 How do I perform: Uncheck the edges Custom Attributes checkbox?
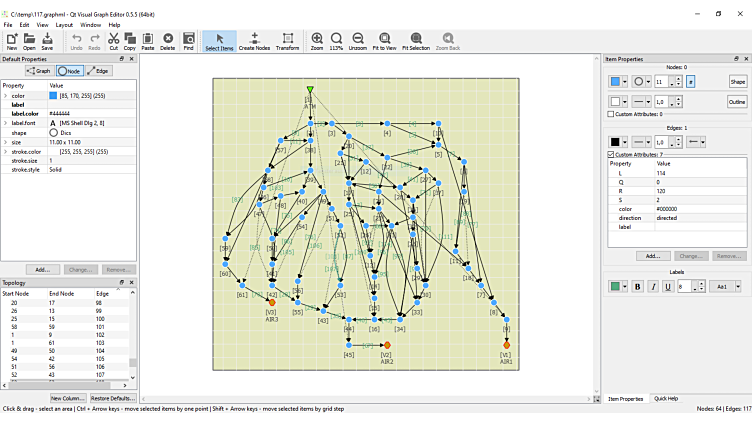(x=612, y=154)
